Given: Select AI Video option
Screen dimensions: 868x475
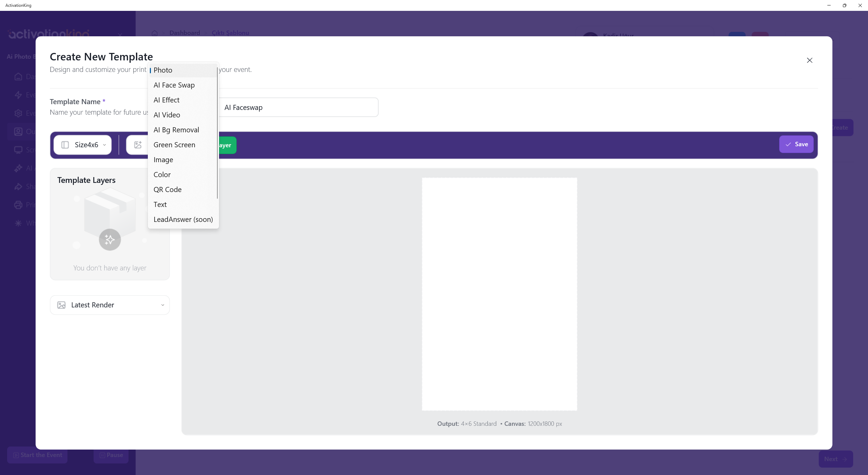Looking at the screenshot, I should 166,115.
